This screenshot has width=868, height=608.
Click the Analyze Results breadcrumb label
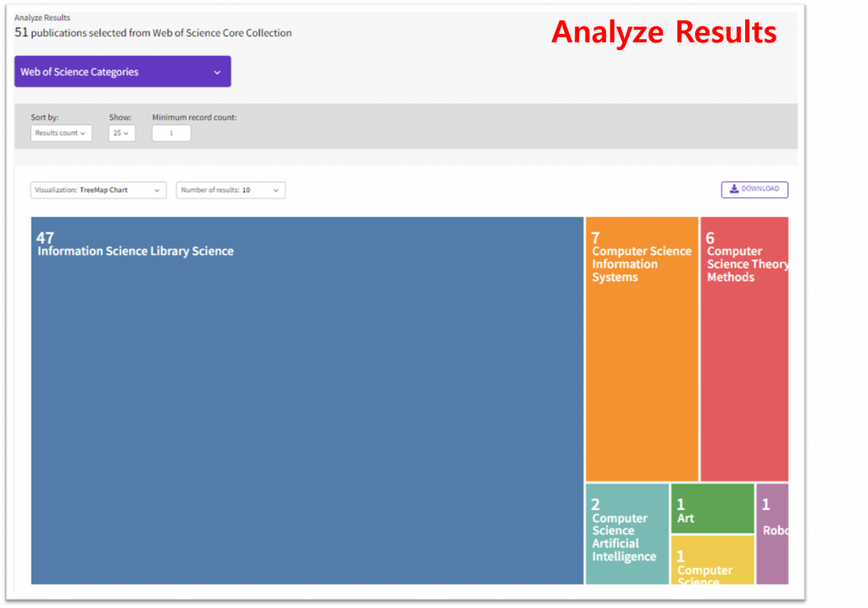[42, 18]
